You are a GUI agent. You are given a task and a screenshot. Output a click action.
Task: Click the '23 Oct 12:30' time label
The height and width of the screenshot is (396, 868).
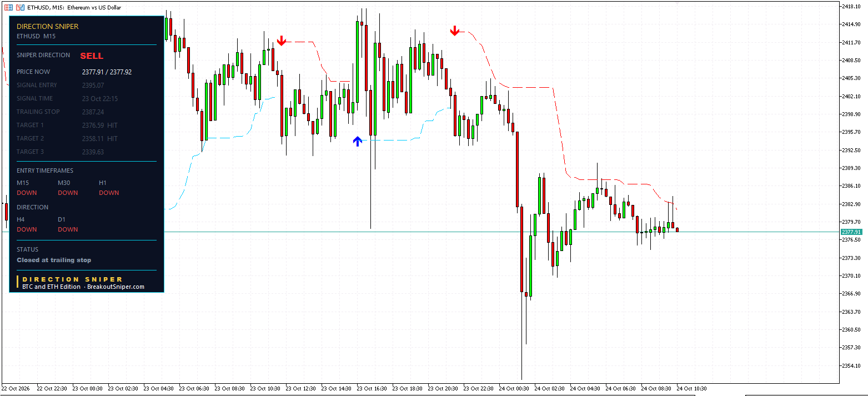click(x=300, y=389)
